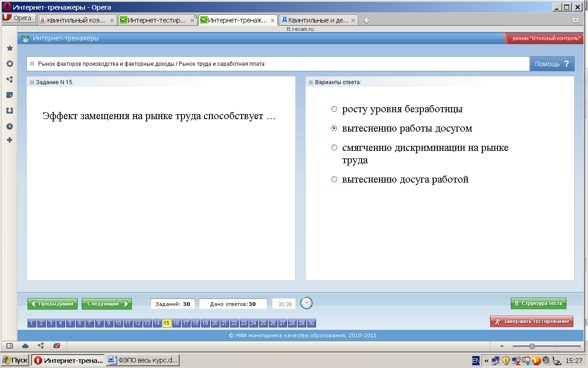Switch to 'Интернет-тестир...' tab
The height and width of the screenshot is (368, 588).
[157, 20]
